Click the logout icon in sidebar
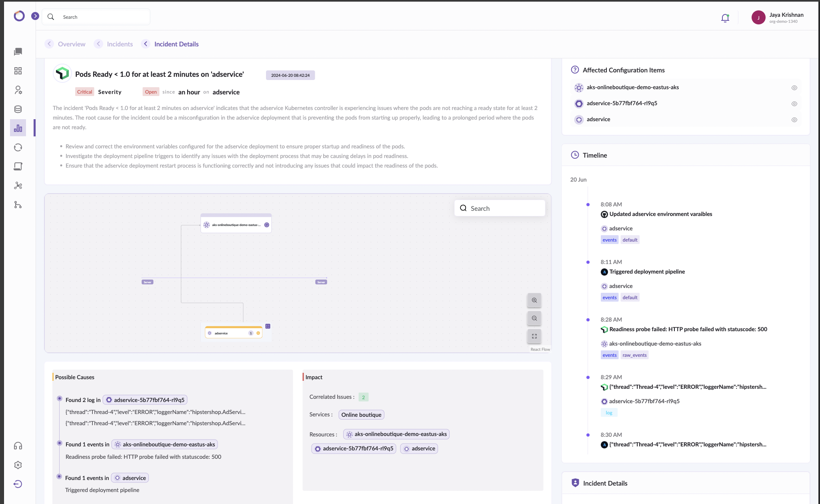The width and height of the screenshot is (820, 504). click(18, 484)
